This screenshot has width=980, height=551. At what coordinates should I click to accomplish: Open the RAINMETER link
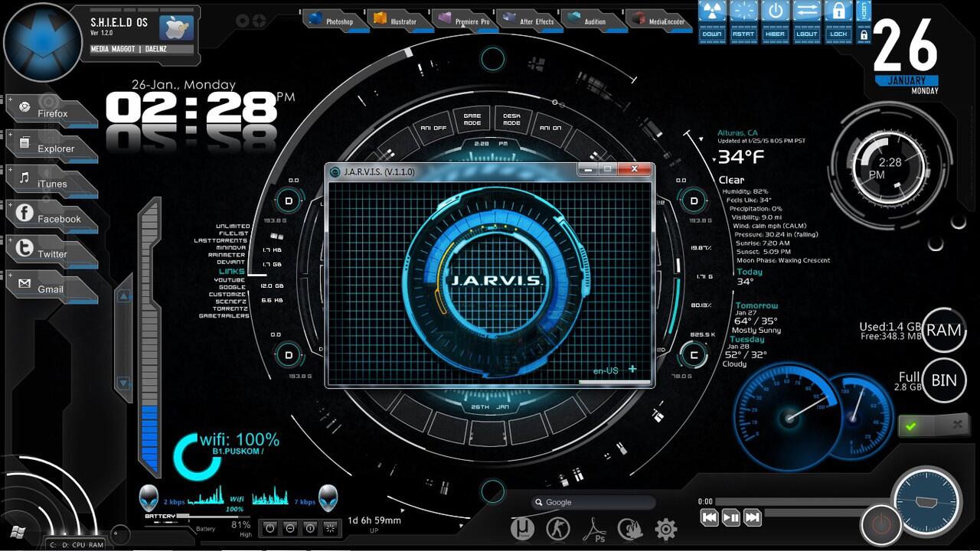[227, 255]
